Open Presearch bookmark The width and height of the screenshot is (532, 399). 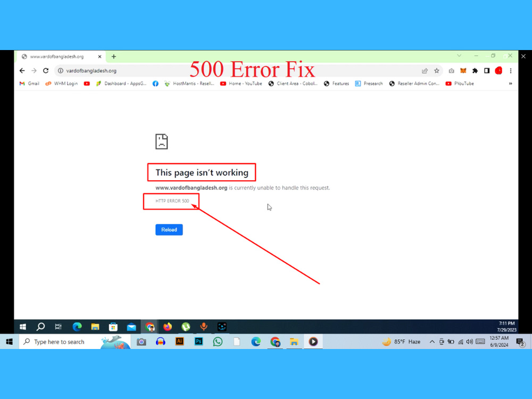[x=369, y=84]
